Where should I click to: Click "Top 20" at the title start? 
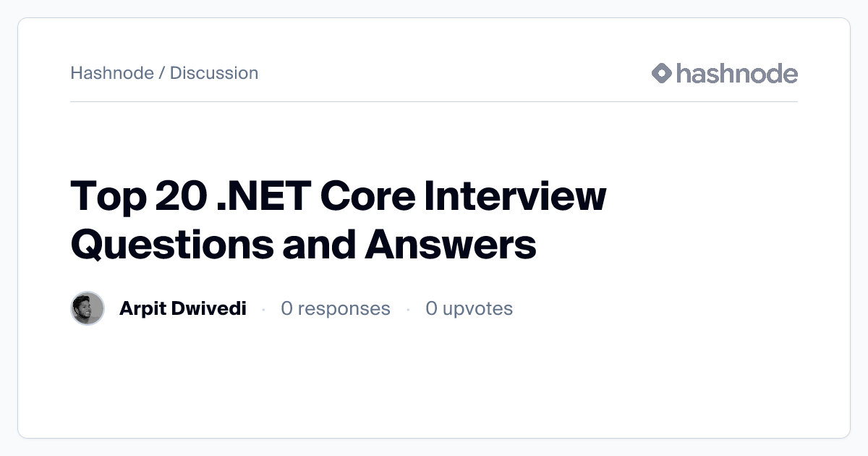pos(137,196)
